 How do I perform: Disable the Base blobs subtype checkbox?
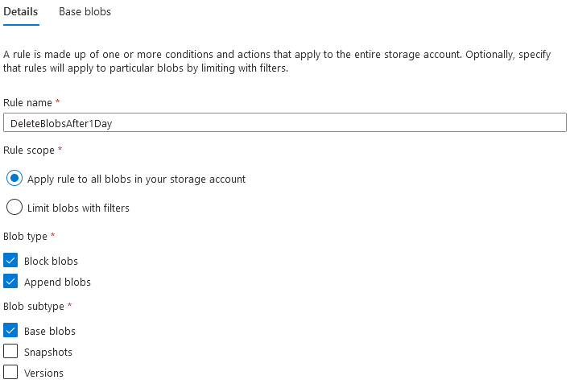(10, 331)
